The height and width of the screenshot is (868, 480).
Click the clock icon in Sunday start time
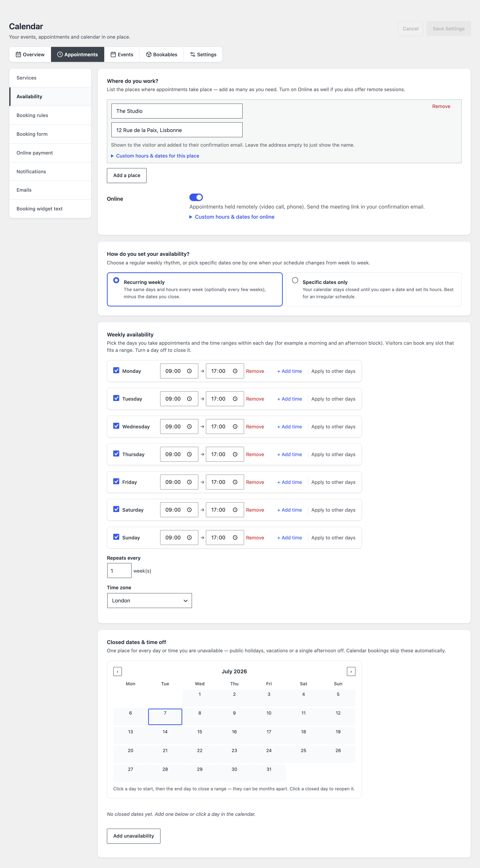coord(189,538)
